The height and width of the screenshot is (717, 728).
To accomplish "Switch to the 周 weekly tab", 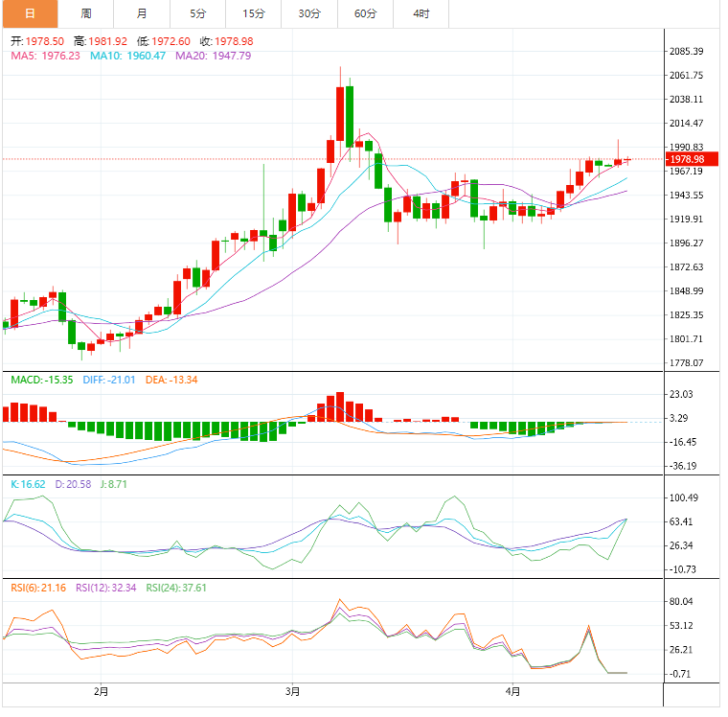I will tap(86, 13).
